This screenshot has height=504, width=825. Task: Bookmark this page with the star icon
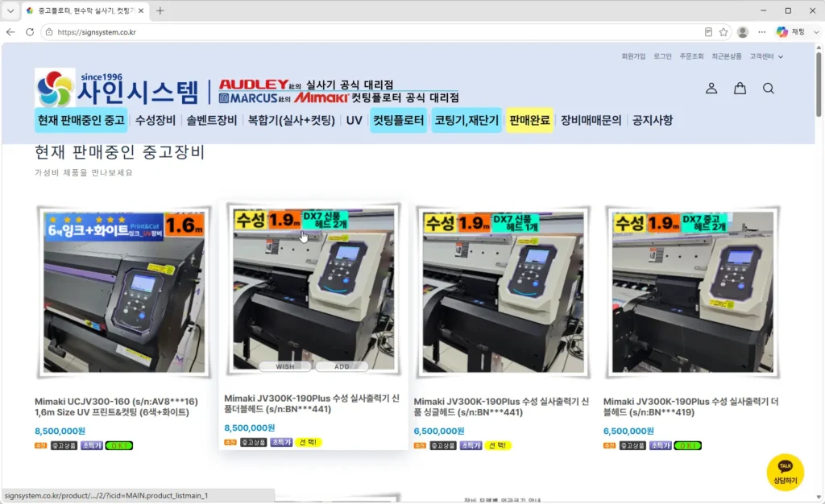tap(723, 32)
